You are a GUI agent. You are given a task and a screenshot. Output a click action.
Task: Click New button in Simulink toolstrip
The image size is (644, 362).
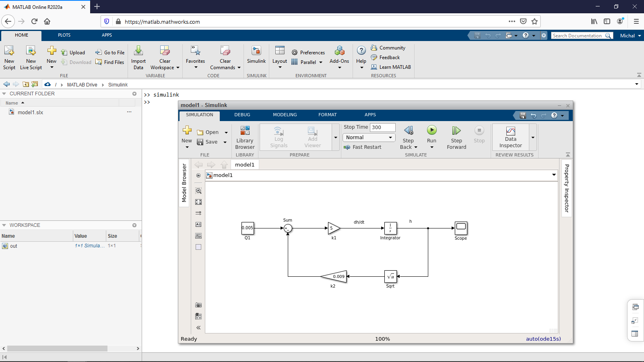[187, 137]
